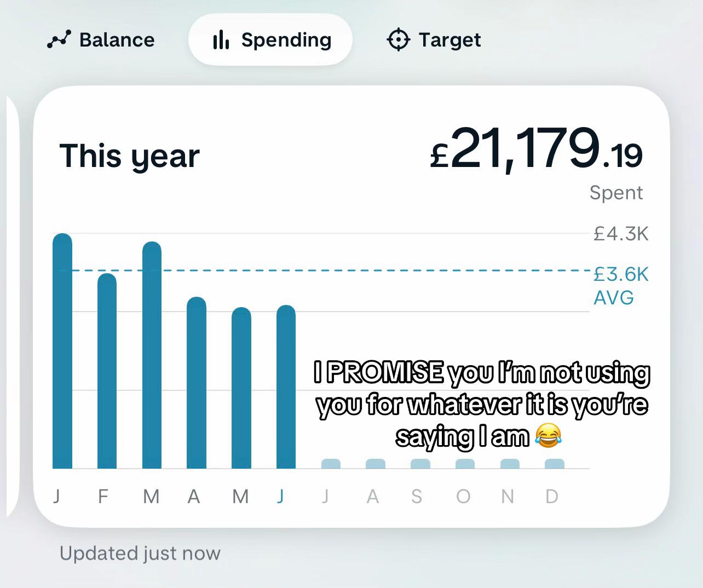Select the S month label for September
This screenshot has height=588, width=703.
click(x=417, y=496)
